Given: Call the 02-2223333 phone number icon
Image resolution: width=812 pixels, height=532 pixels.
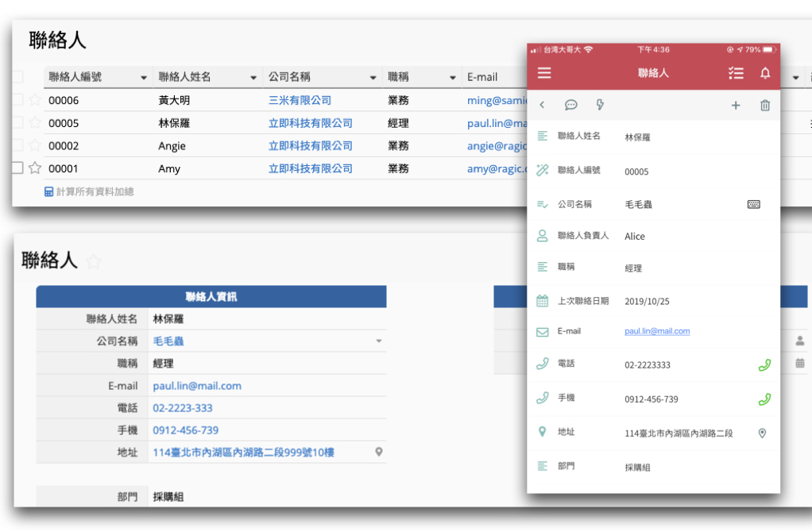Looking at the screenshot, I should pos(764,365).
